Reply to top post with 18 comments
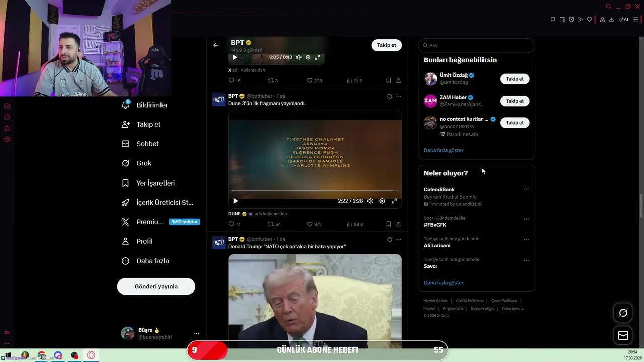This screenshot has height=362, width=644. click(x=234, y=80)
